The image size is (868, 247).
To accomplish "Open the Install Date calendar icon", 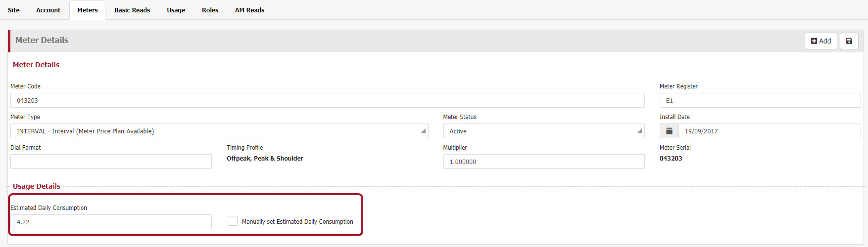I will [x=669, y=131].
